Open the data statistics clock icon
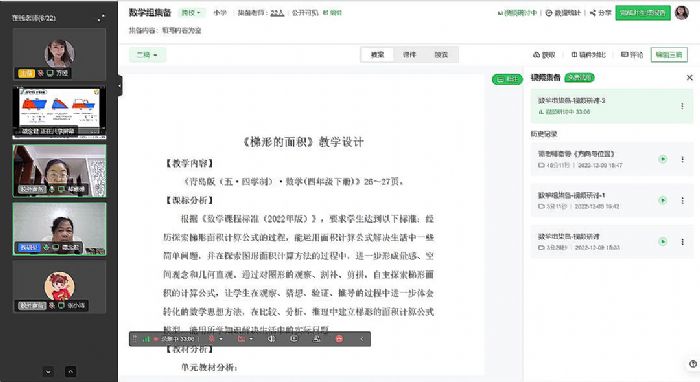Screen dimensions: 700x382 pyautogui.click(x=549, y=13)
